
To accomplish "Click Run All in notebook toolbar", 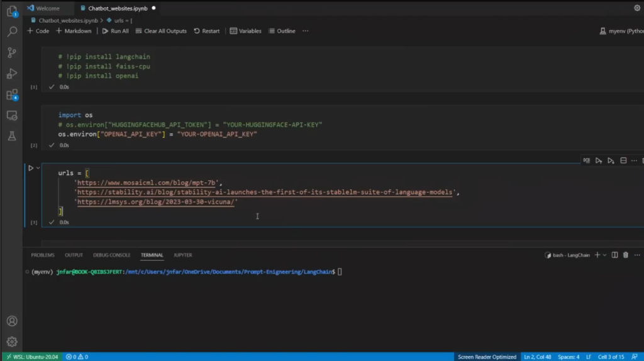I will (115, 31).
